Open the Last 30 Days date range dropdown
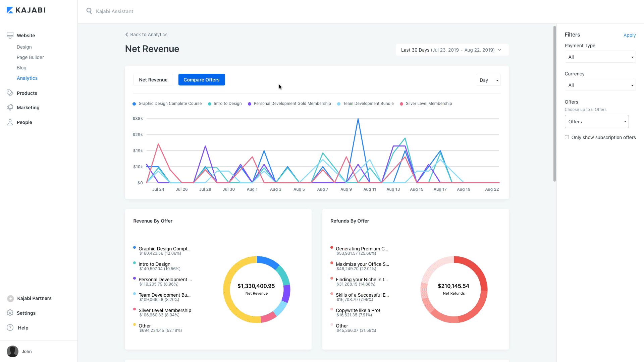This screenshot has width=644, height=362. (452, 50)
